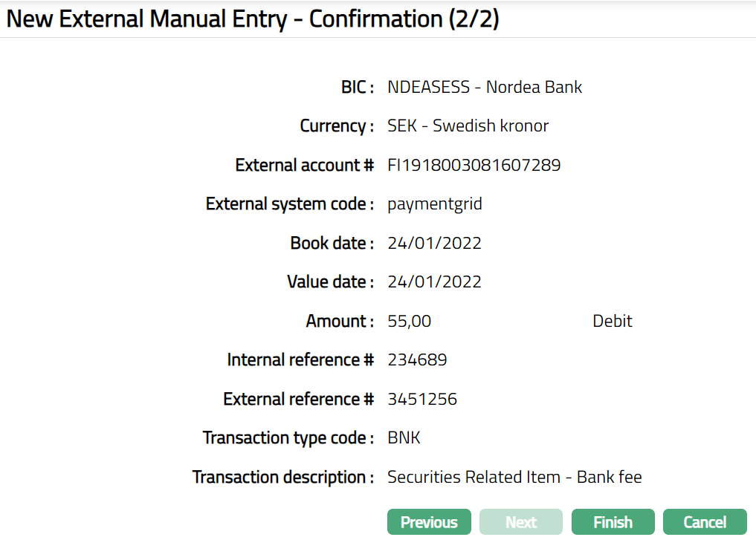
Task: Click the BNK transaction type code
Action: click(404, 438)
